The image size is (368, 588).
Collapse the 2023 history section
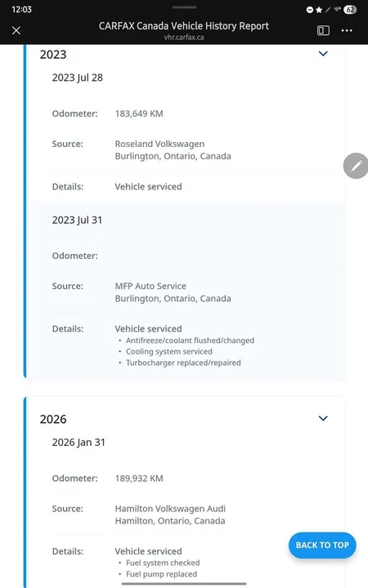click(x=323, y=54)
